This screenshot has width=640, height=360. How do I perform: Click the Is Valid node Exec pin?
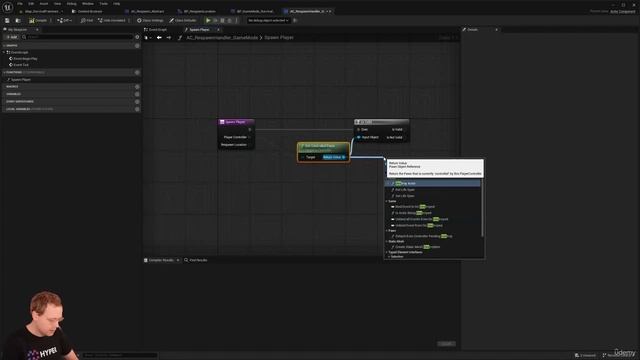[x=358, y=130]
